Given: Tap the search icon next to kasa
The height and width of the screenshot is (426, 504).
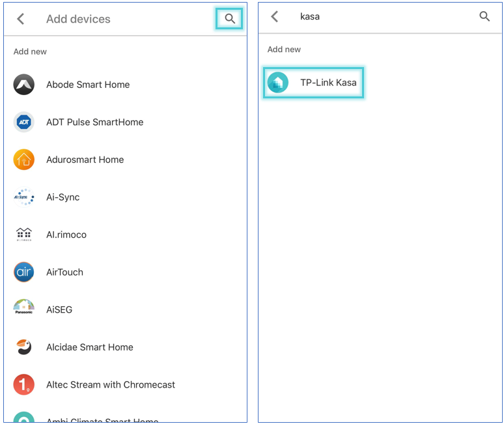Looking at the screenshot, I should [x=484, y=16].
